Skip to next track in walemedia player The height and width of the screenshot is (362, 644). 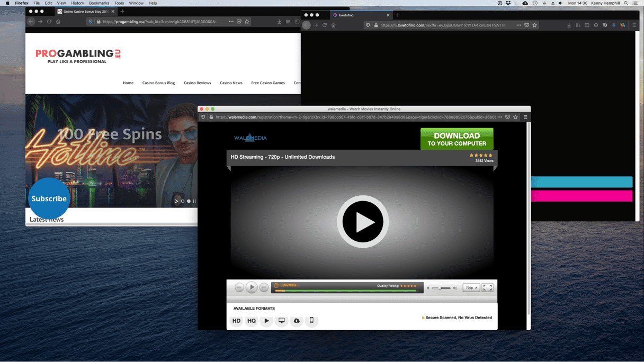point(264,287)
